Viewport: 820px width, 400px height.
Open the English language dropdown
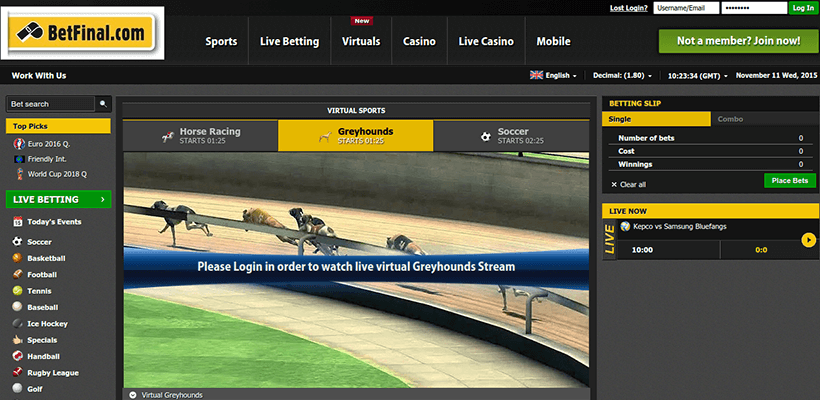coord(561,76)
